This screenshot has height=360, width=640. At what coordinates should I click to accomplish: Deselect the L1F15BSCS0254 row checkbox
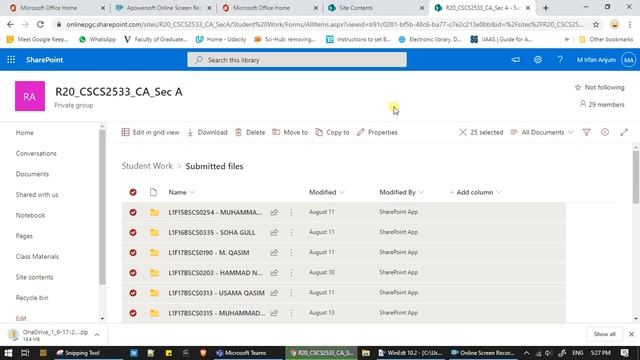point(133,212)
